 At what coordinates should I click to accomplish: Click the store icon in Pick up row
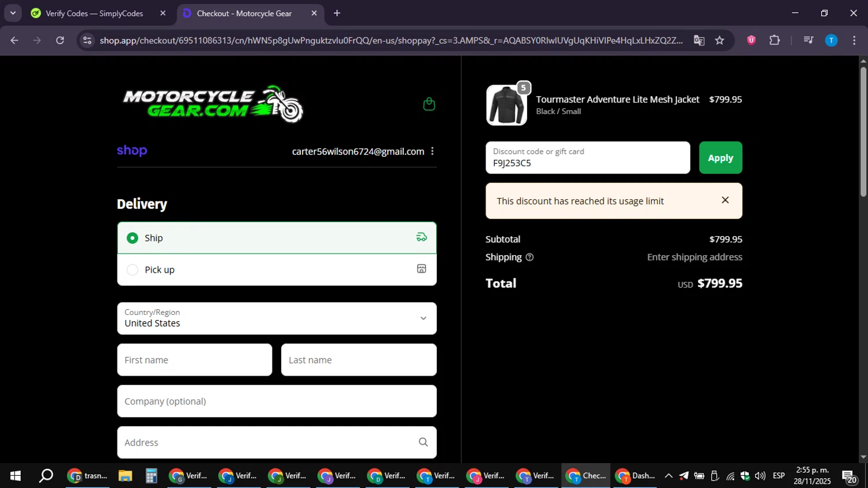click(x=421, y=269)
